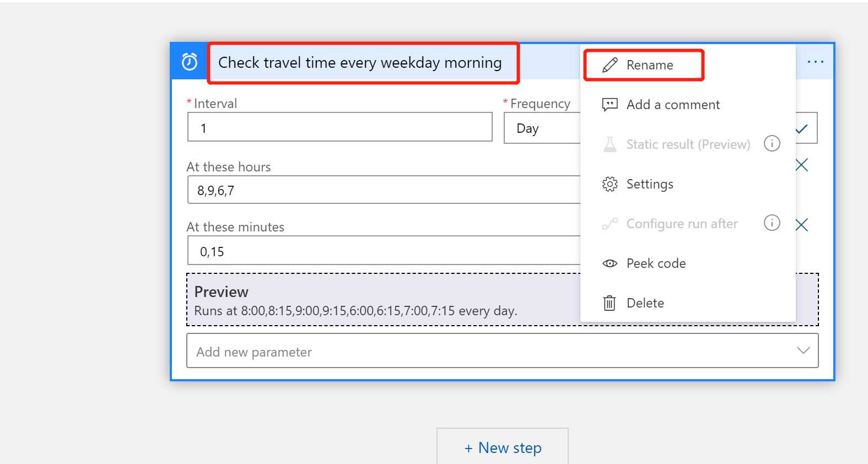Image resolution: width=868 pixels, height=464 pixels.
Task: Click the Static result flask icon
Action: (x=610, y=144)
